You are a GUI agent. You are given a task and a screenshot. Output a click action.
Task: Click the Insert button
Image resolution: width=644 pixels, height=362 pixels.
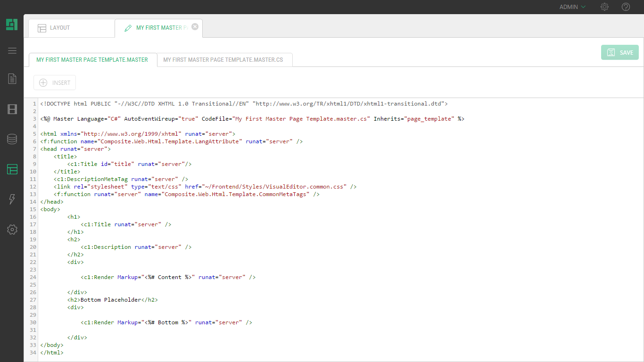[55, 82]
